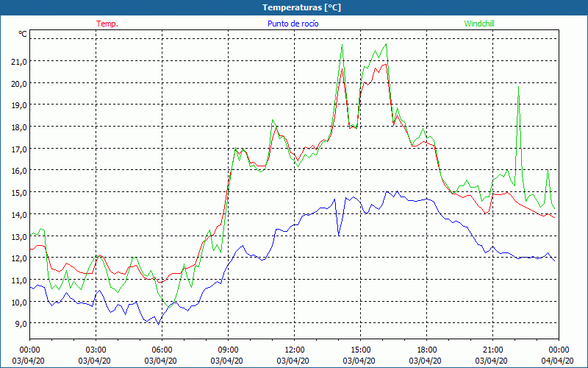This screenshot has width=588, height=368.
Task: Click the 17,0 y-axis value
Action: 19,149
